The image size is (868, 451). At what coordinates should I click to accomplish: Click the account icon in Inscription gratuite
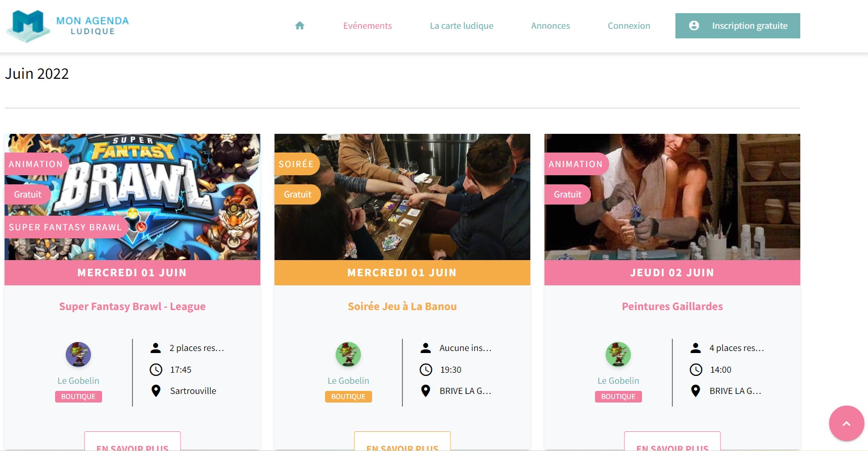[x=694, y=26]
